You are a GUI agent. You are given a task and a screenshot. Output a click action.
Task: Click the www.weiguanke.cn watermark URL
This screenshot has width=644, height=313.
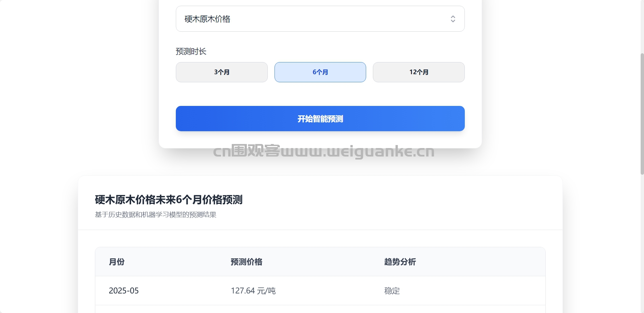pos(357,151)
